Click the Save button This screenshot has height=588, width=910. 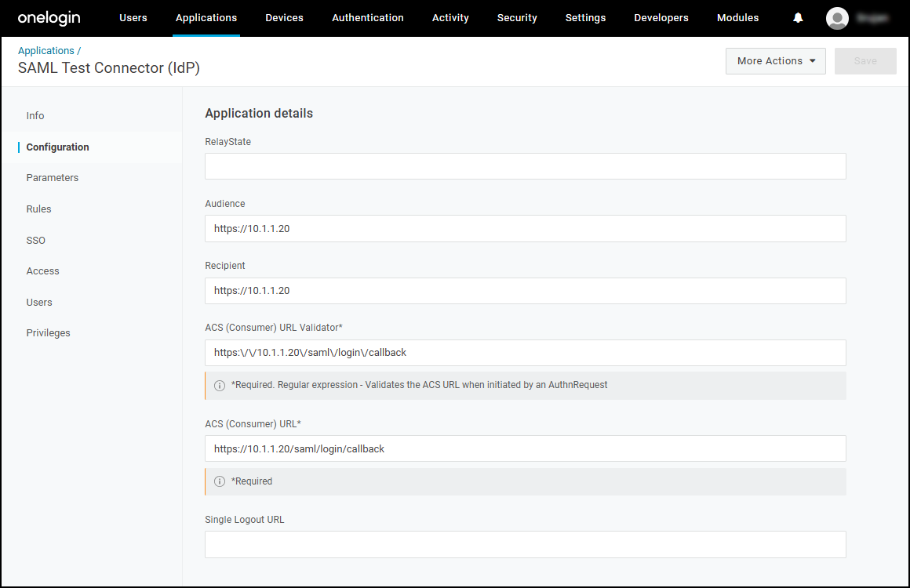click(864, 60)
